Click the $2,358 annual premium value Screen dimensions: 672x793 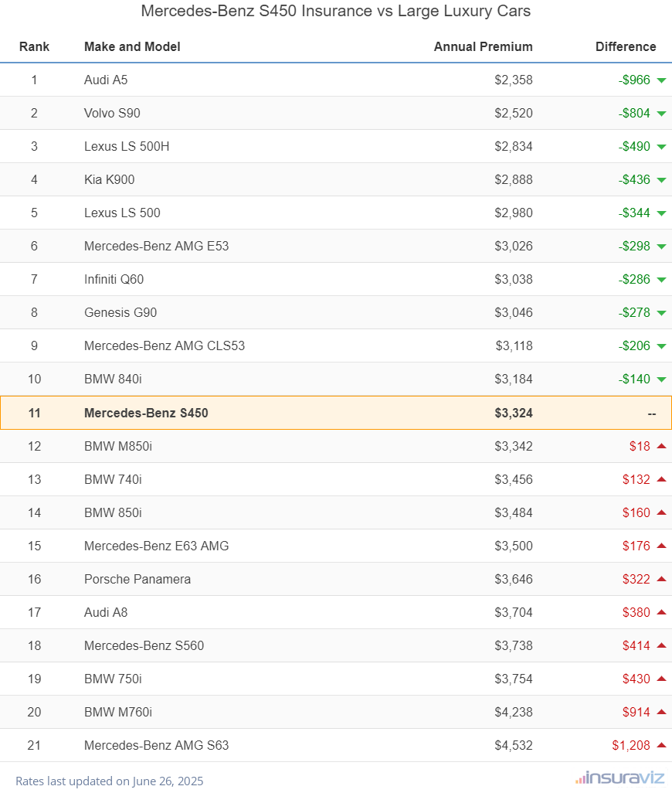pos(514,80)
